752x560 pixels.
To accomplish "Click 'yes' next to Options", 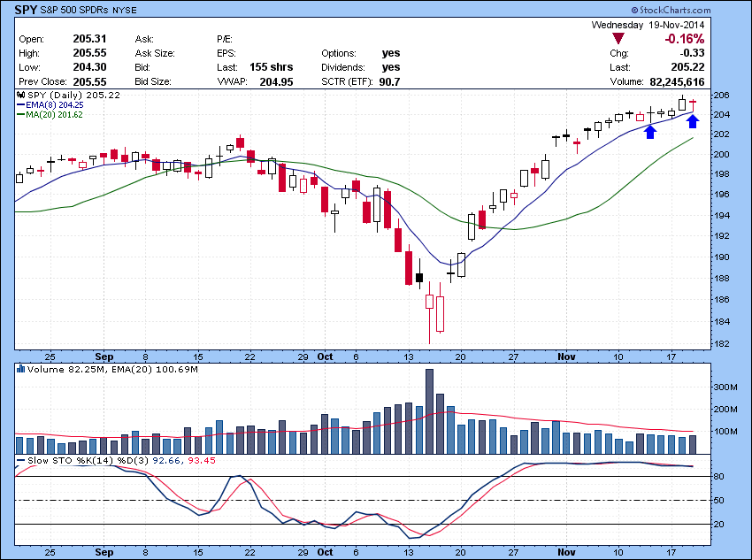I will pyautogui.click(x=391, y=53).
